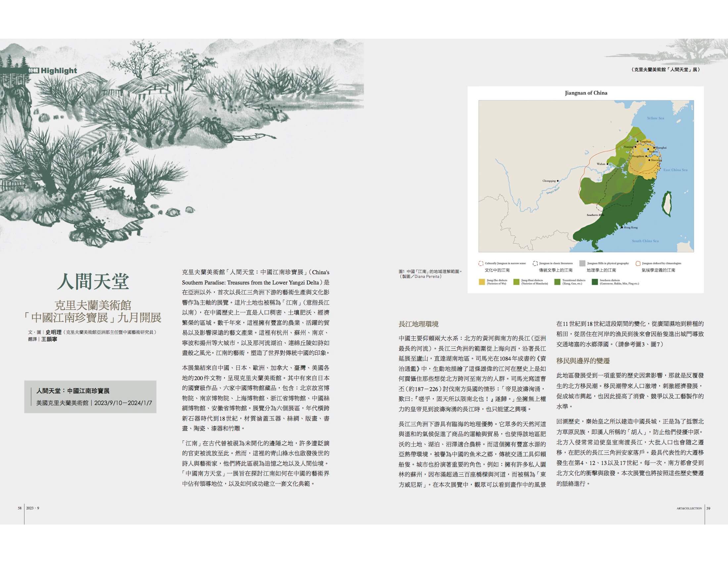Click the 特輯 Highlight section label
728x563 pixels.
[52, 71]
